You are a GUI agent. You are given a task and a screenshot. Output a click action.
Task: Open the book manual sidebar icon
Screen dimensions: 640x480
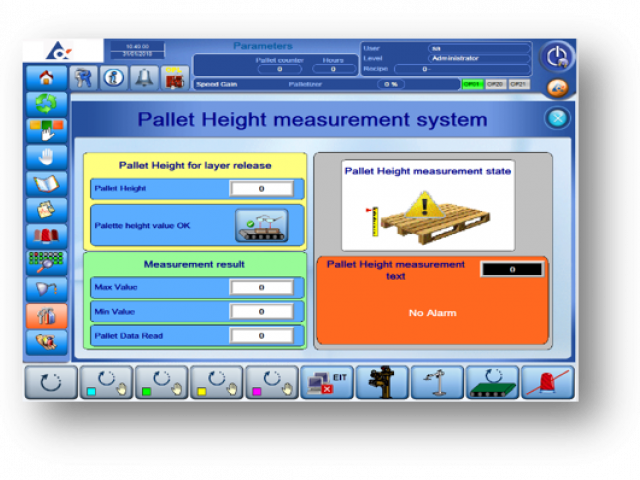[x=46, y=183]
